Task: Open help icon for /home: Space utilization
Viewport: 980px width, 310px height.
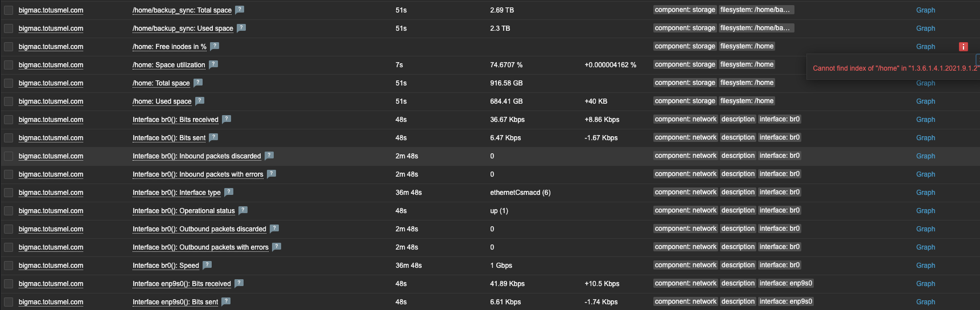Action: tap(213, 64)
